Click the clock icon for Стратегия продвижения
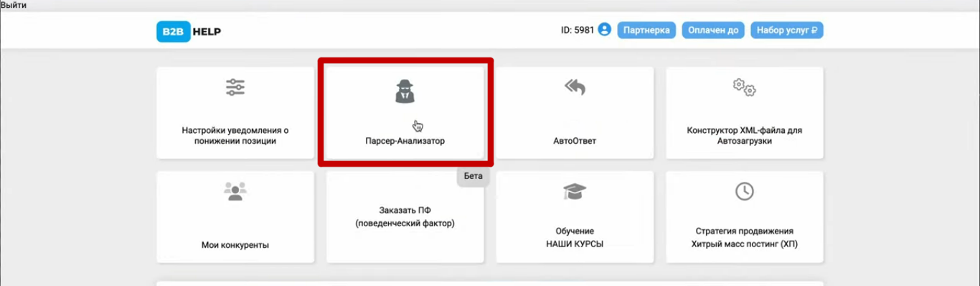The image size is (980, 286). coord(745,191)
